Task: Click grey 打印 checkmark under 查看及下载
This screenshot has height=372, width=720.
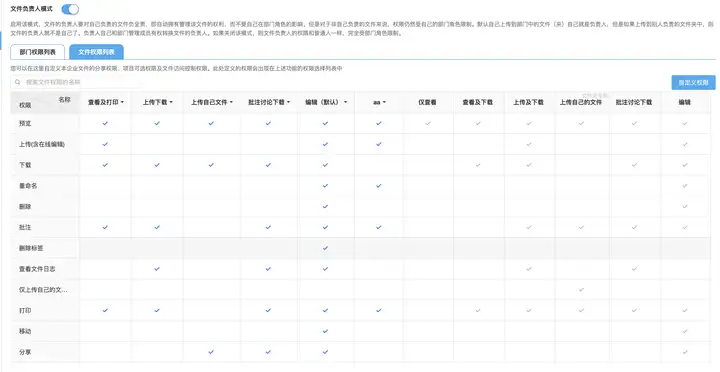Action: [x=478, y=310]
